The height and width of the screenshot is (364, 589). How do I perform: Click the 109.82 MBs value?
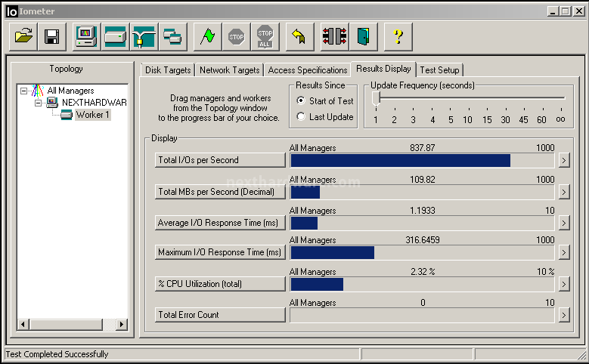pyautogui.click(x=422, y=180)
